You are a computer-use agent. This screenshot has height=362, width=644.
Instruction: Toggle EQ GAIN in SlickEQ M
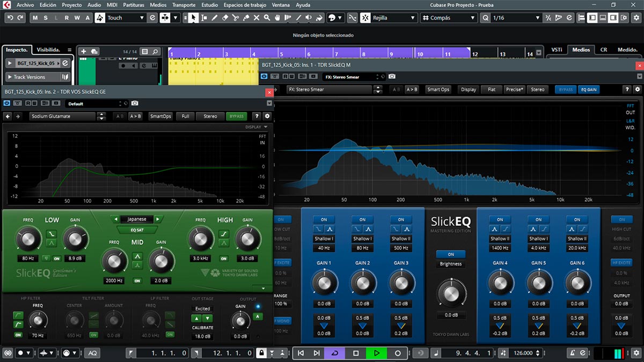(589, 90)
